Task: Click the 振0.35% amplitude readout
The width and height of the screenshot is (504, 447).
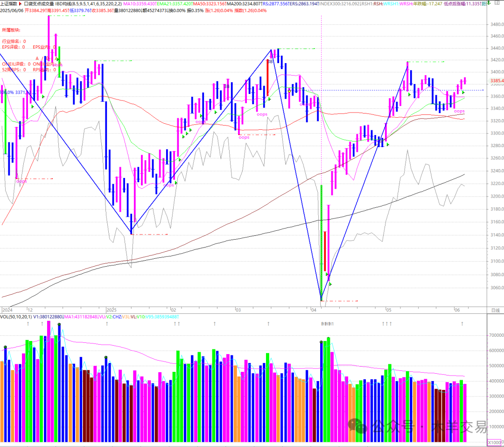Action: (x=195, y=11)
